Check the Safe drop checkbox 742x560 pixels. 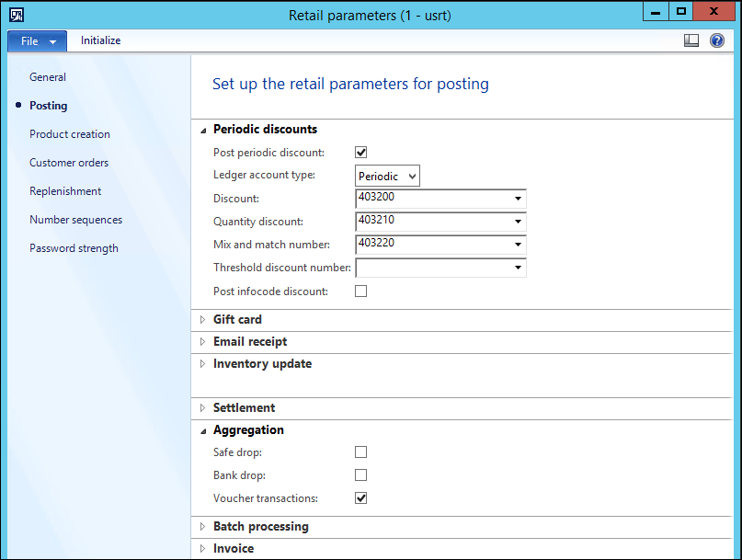(x=360, y=451)
